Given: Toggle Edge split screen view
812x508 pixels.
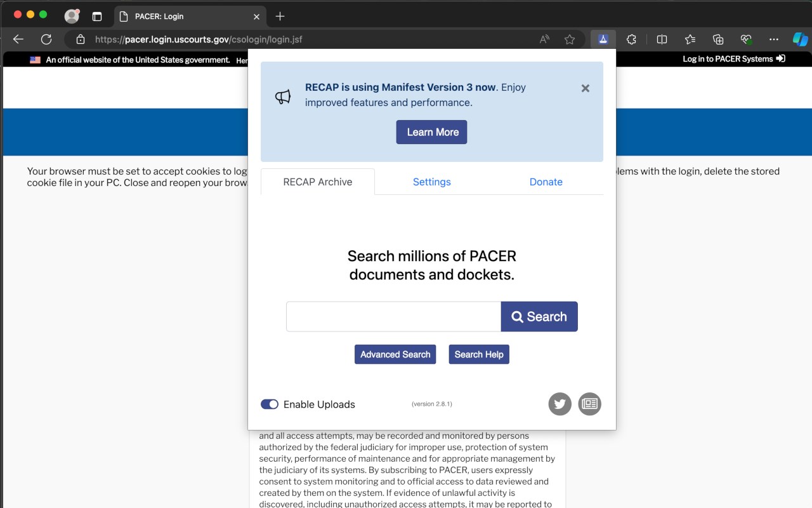Looking at the screenshot, I should pyautogui.click(x=662, y=39).
